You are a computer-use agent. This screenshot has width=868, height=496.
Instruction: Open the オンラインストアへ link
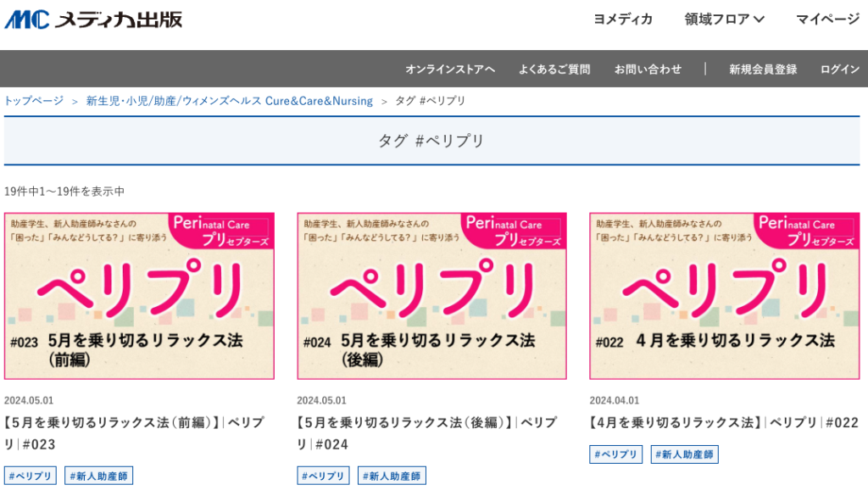coord(450,70)
